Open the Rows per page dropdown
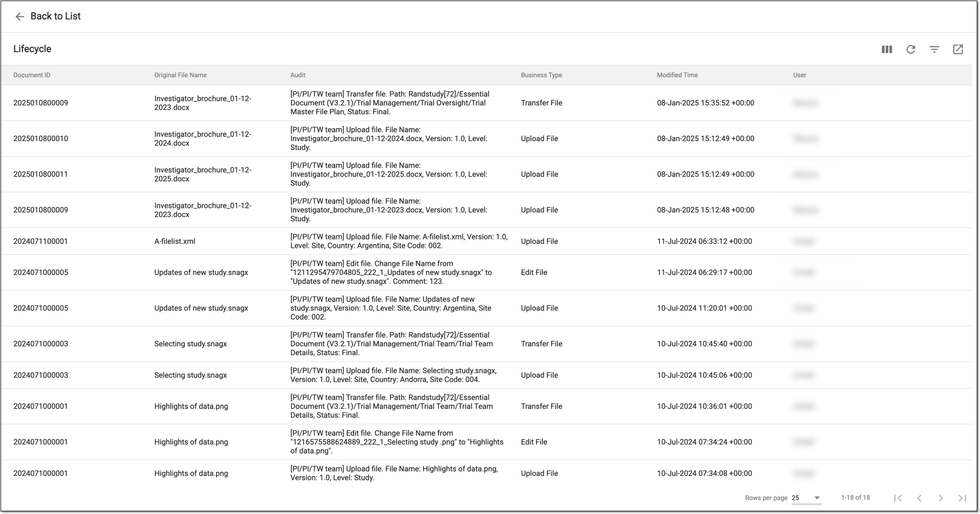980x514 pixels. (x=806, y=498)
